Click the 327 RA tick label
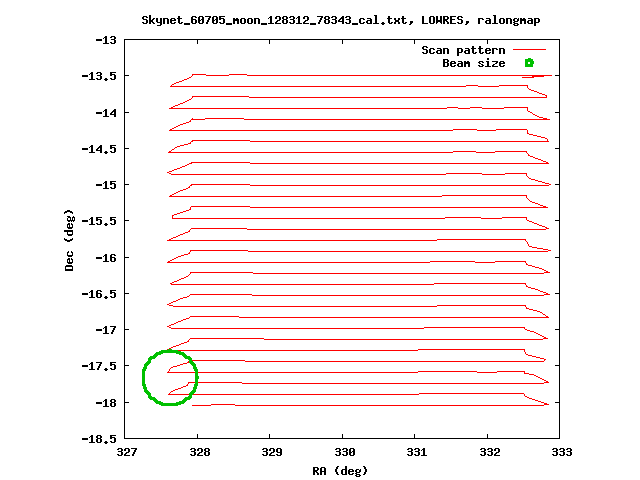Image resolution: width=640 pixels, height=480 pixels. [127, 452]
